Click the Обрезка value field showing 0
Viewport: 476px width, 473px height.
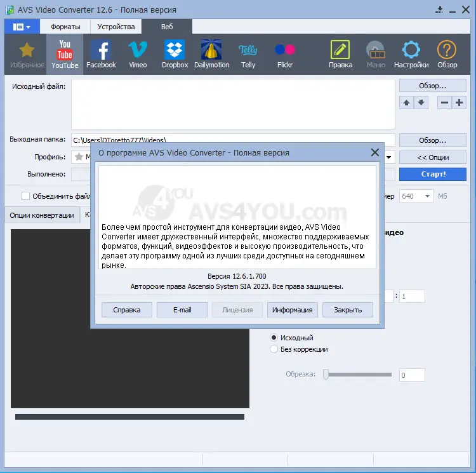(412, 375)
